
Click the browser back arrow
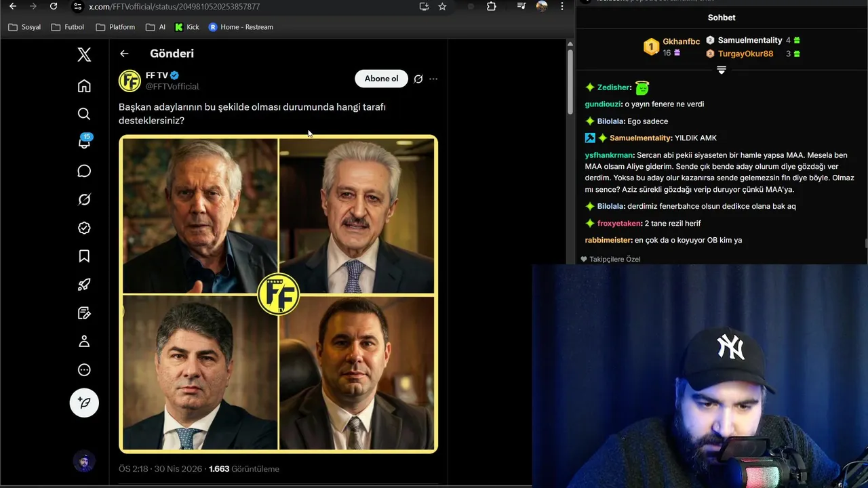click(12, 6)
